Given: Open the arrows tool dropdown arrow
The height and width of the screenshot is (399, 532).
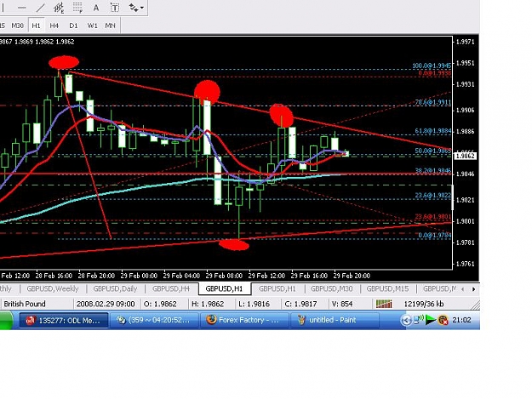Looking at the screenshot, I should coord(142,8).
